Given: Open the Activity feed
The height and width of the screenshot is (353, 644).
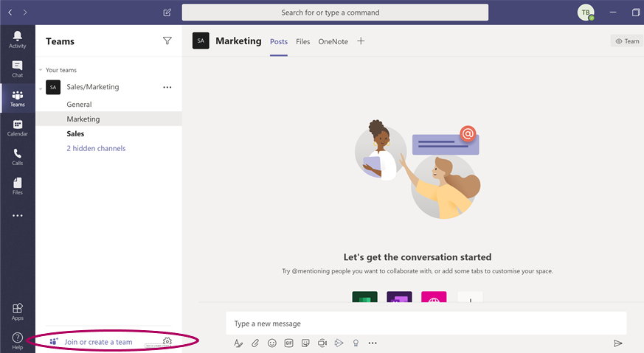Looking at the screenshot, I should pyautogui.click(x=17, y=40).
